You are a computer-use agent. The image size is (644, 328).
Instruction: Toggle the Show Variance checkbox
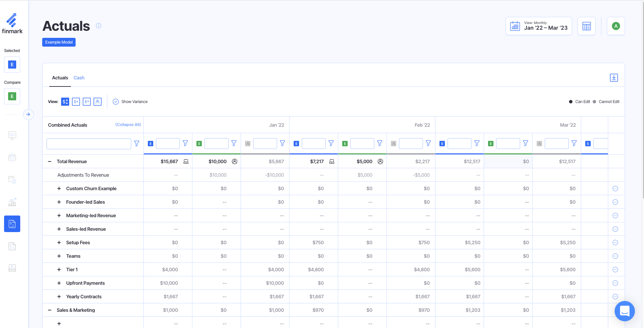coord(116,102)
